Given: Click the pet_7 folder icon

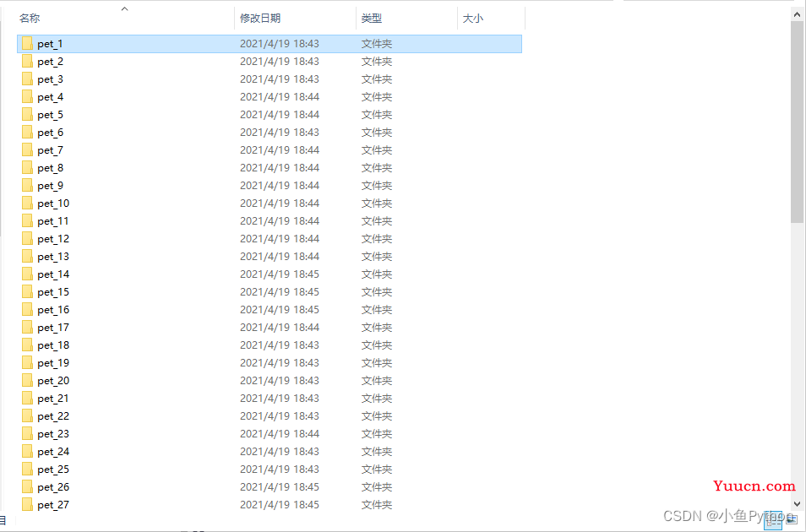Looking at the screenshot, I should (27, 150).
